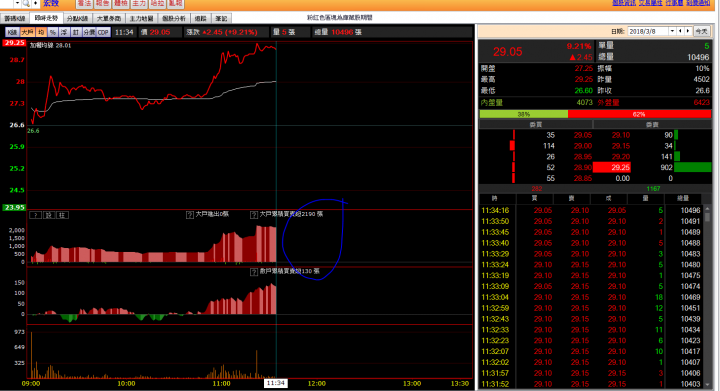Screen dimensions: 720x391
Task: Toggle the 大戶 indicator button
Action: point(28,32)
